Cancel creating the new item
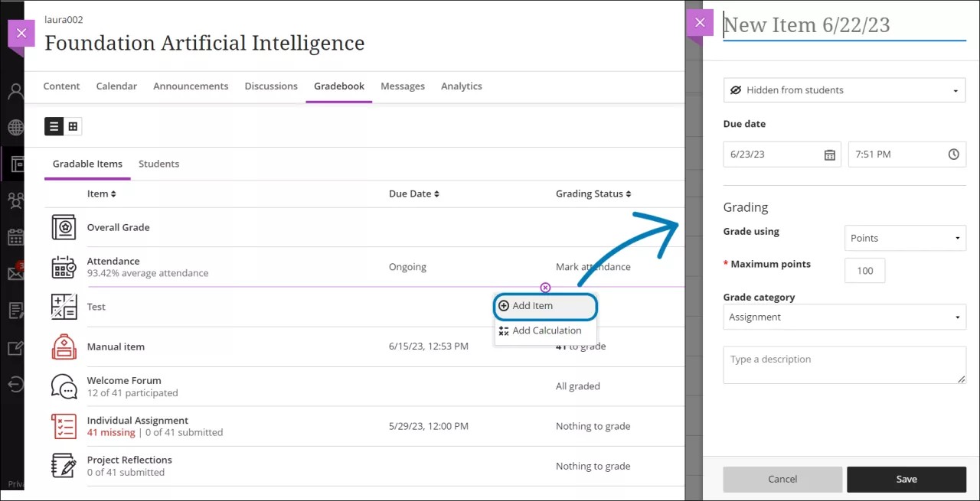The height and width of the screenshot is (501, 980). coord(782,479)
